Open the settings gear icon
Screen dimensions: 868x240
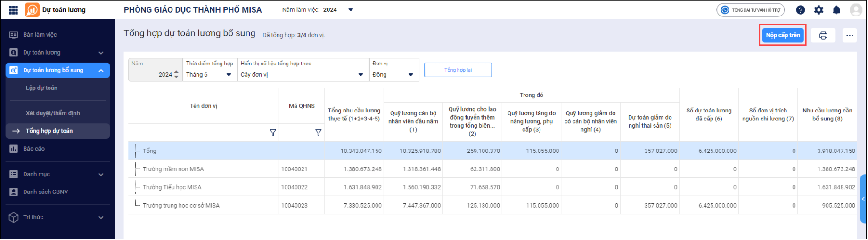[819, 10]
